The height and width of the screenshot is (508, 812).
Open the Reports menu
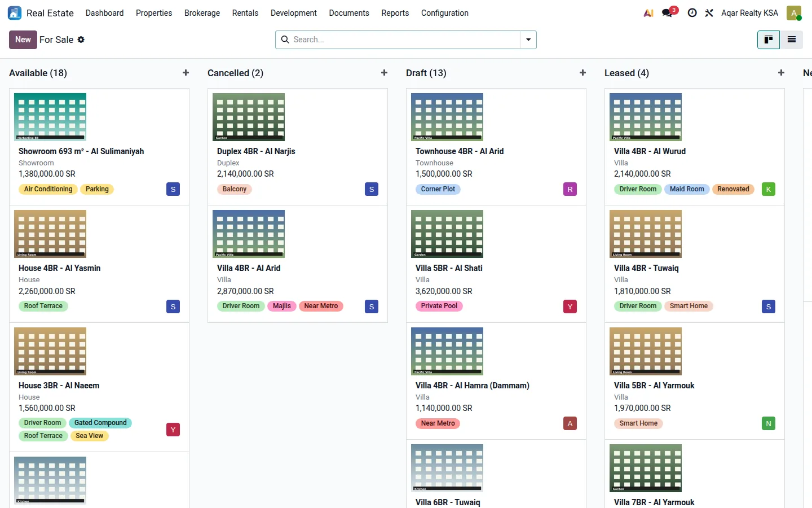[395, 13]
